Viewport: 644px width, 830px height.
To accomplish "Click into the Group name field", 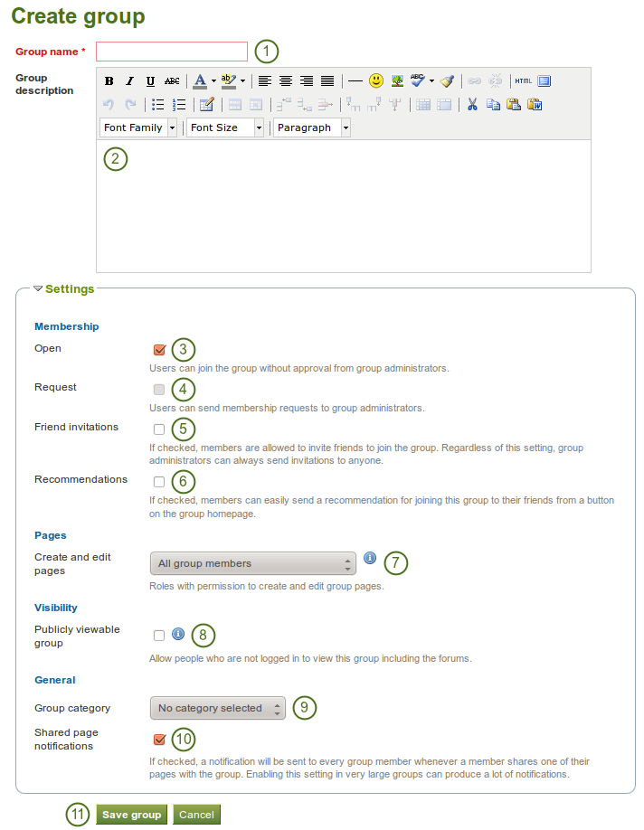I will 172,52.
